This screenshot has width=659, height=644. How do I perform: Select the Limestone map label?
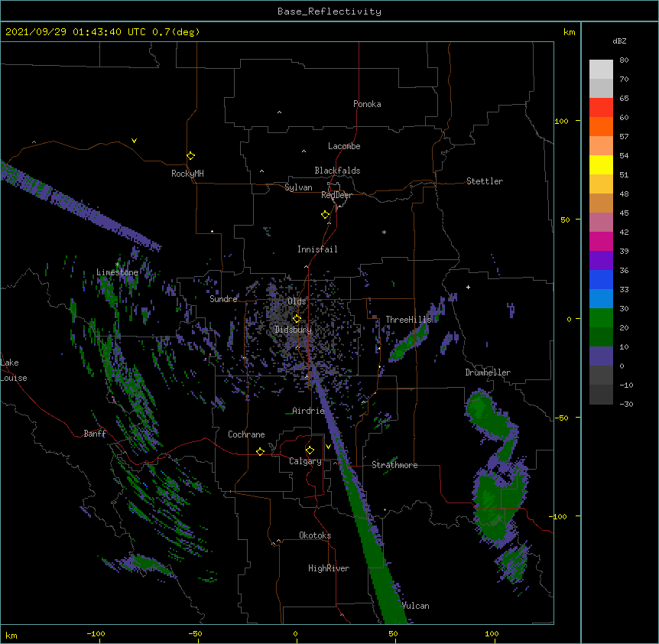(117, 272)
